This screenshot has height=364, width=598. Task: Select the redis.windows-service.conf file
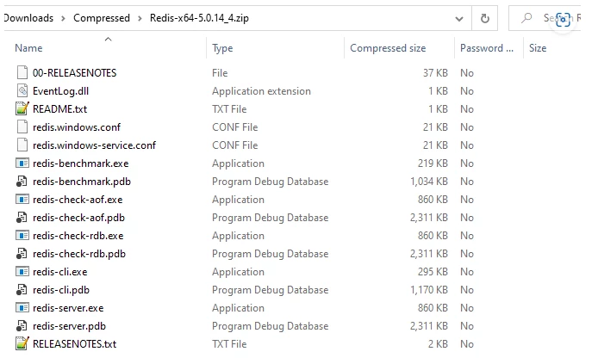[94, 145]
